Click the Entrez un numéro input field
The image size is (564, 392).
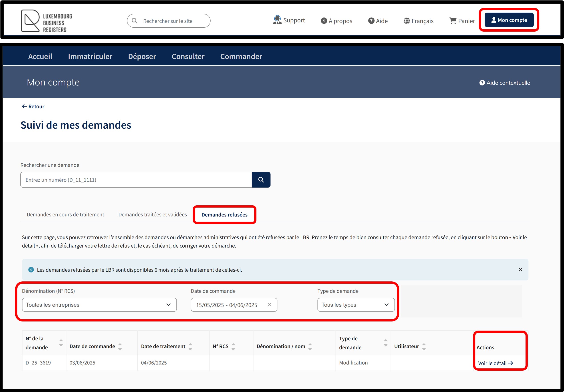click(x=136, y=180)
